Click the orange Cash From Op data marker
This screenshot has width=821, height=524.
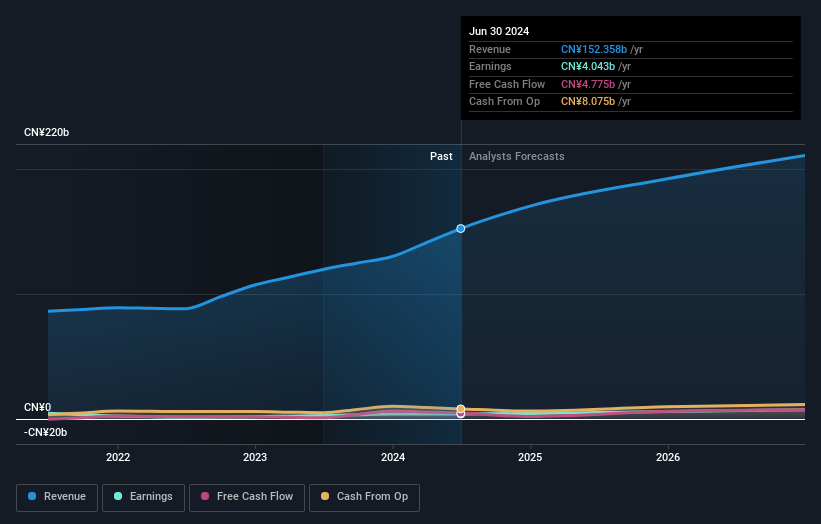pos(461,409)
